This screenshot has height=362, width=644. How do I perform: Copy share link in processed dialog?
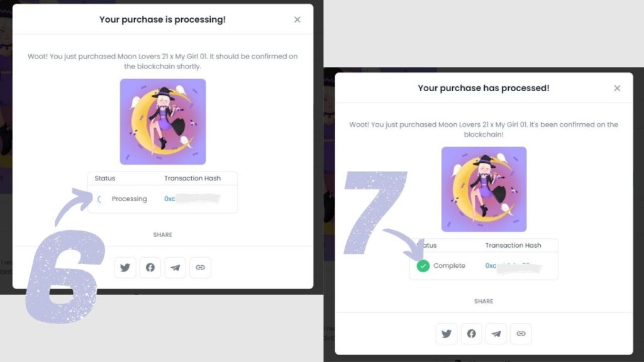pos(521,334)
